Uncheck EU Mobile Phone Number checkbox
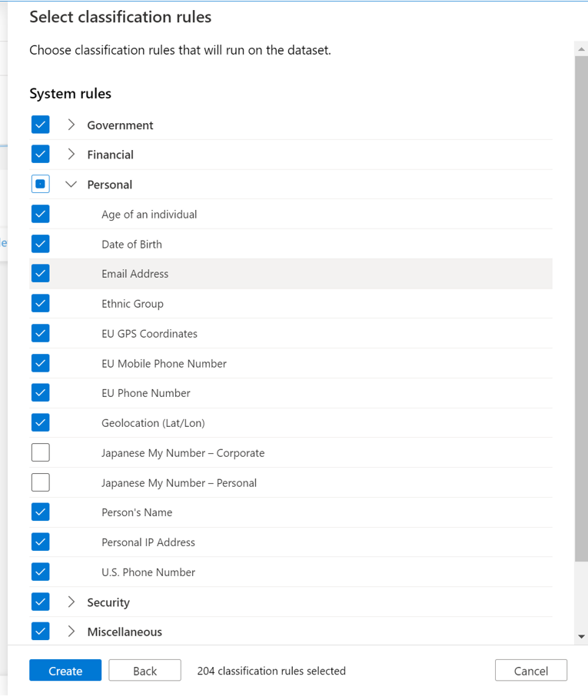Screen dimensions: 588x700 [40, 363]
